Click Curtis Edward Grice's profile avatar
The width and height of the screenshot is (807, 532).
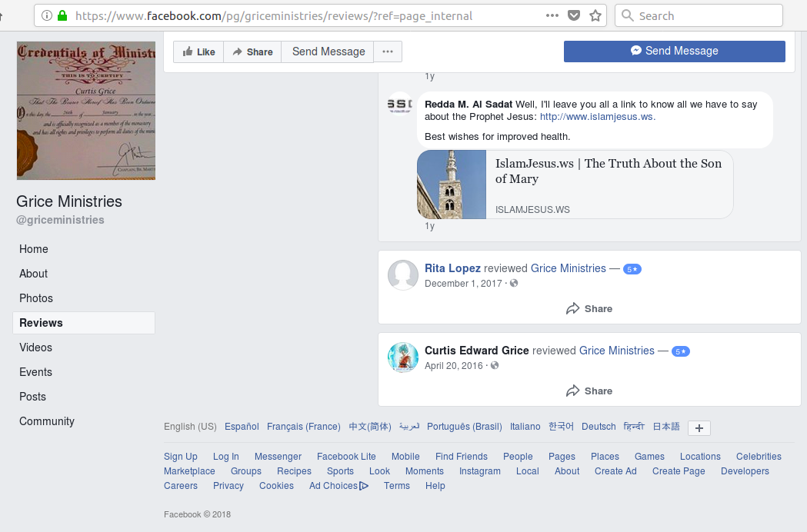(403, 357)
